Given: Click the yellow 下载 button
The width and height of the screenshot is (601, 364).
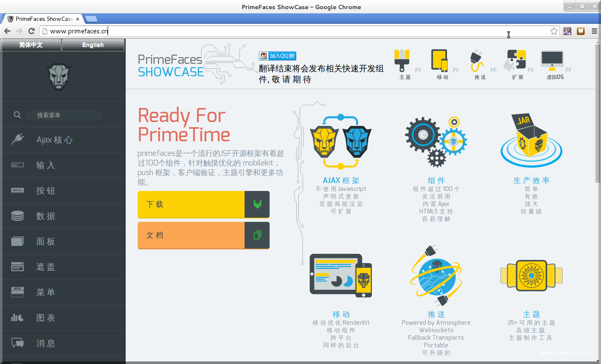Looking at the screenshot, I should [191, 204].
